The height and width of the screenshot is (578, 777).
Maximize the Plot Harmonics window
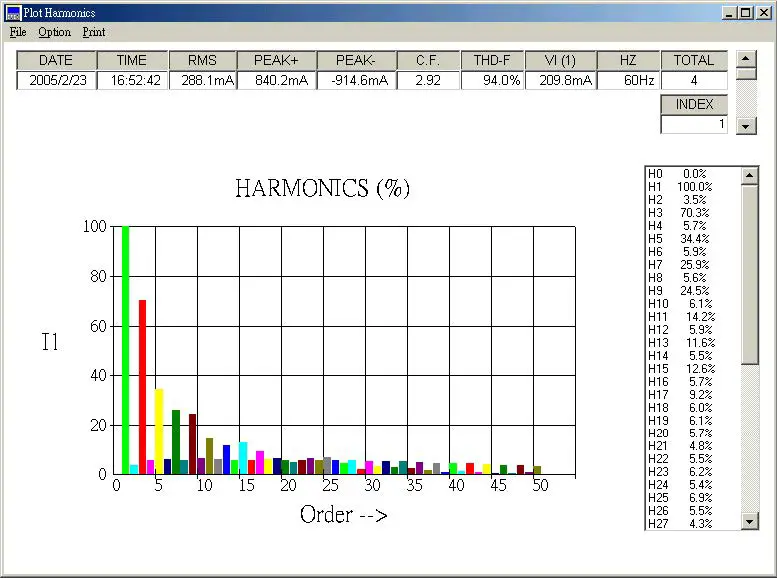[745, 13]
